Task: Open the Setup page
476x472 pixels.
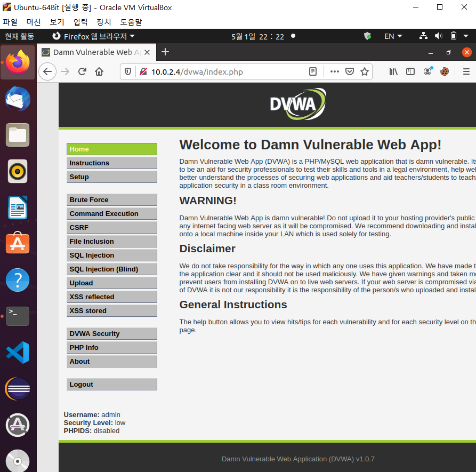Action: click(x=112, y=177)
